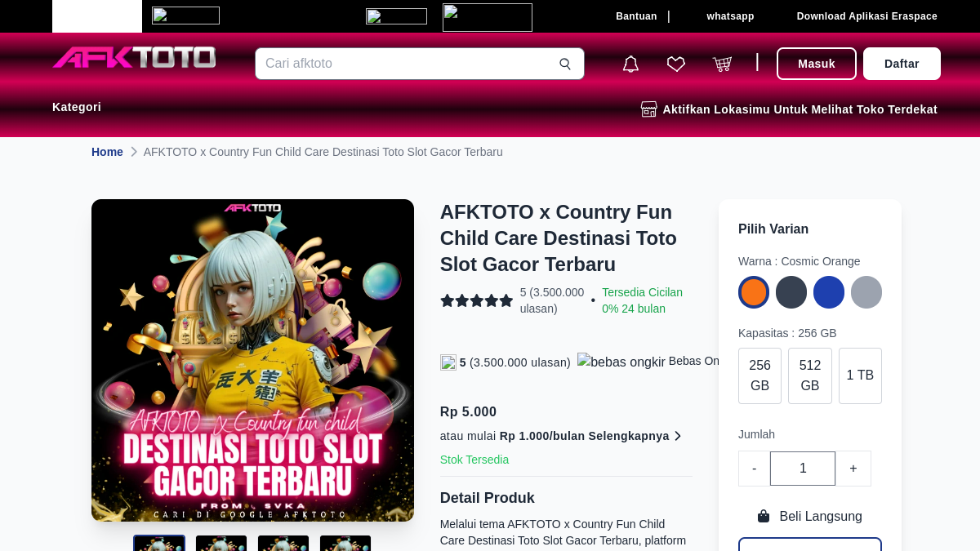Increase quantity with the plus button
This screenshot has height=551, width=980.
pyautogui.click(x=853, y=469)
